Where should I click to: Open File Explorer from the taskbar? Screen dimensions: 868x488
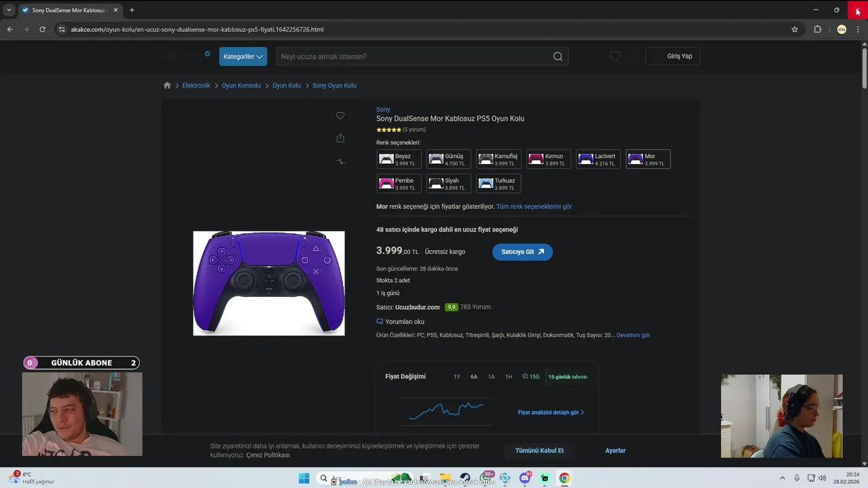(x=445, y=479)
